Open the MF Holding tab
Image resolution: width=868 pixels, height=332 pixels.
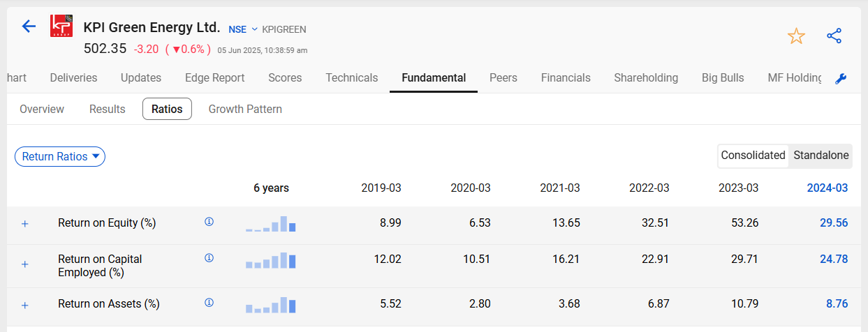(x=795, y=78)
